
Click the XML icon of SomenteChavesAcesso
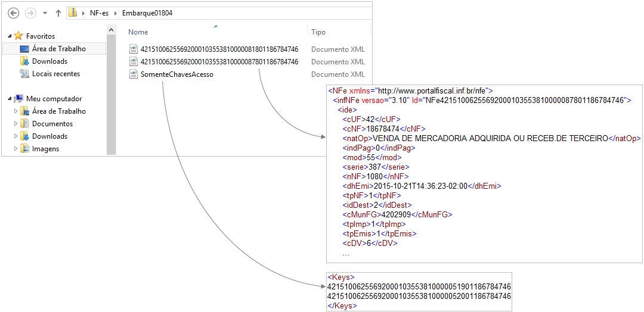[x=133, y=74]
